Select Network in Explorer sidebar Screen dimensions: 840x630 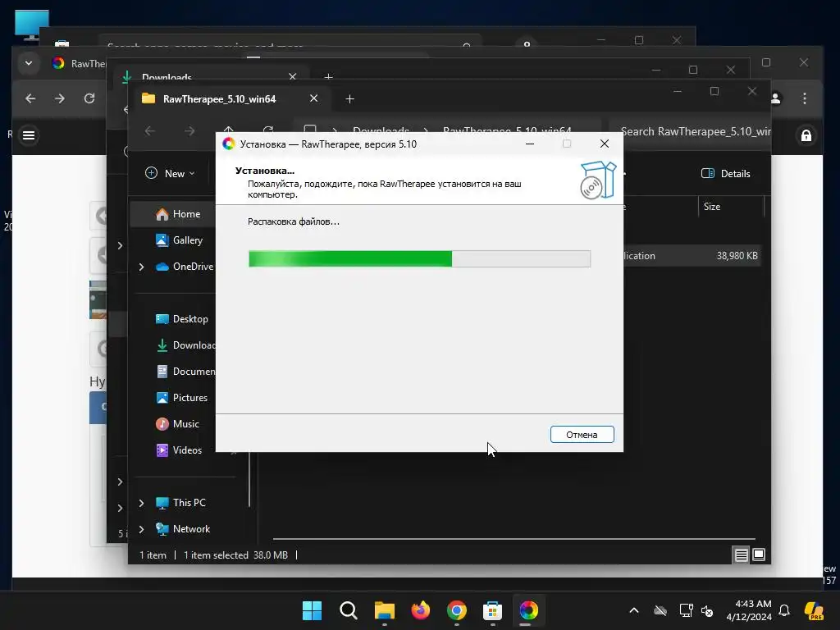[183, 529]
